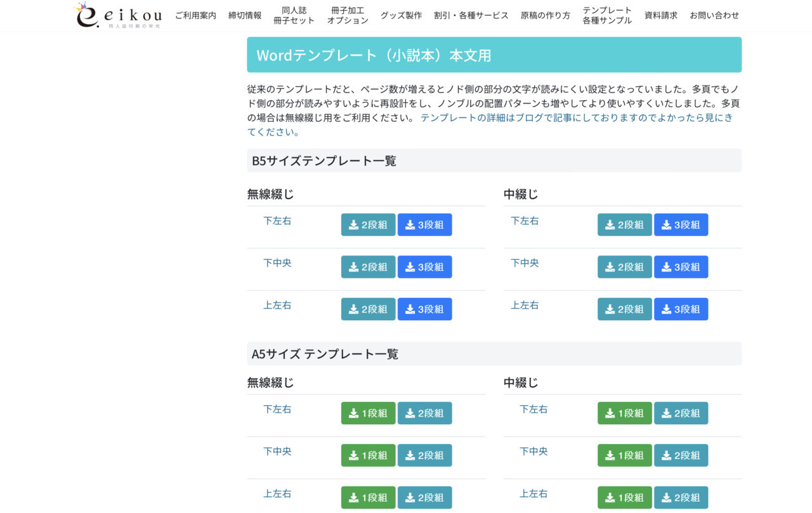Download B5 無線綴じ 下左右 2段組 template
812x513 pixels.
tap(368, 224)
